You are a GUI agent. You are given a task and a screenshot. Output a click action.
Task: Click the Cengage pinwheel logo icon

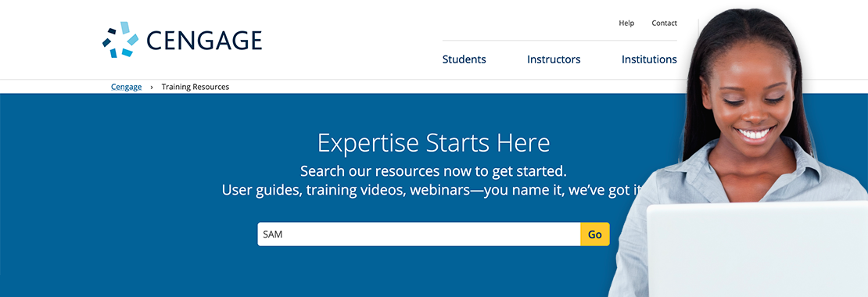(x=120, y=40)
